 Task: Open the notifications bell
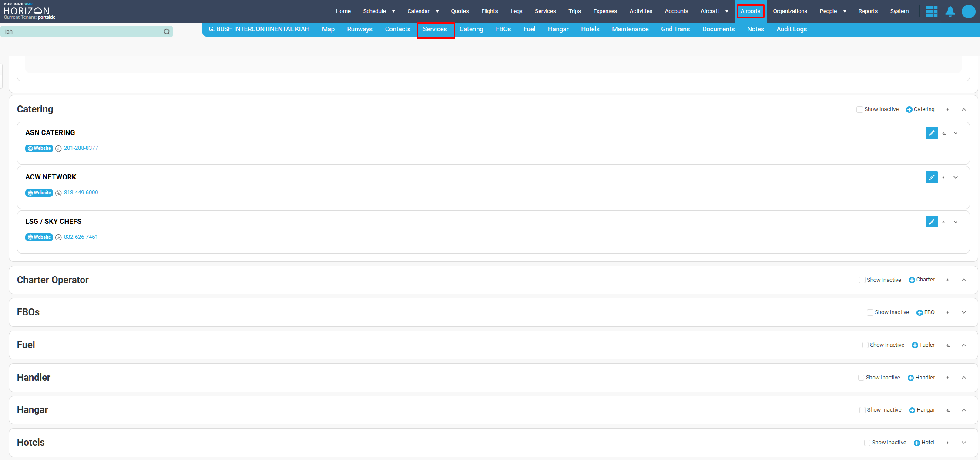coord(950,11)
